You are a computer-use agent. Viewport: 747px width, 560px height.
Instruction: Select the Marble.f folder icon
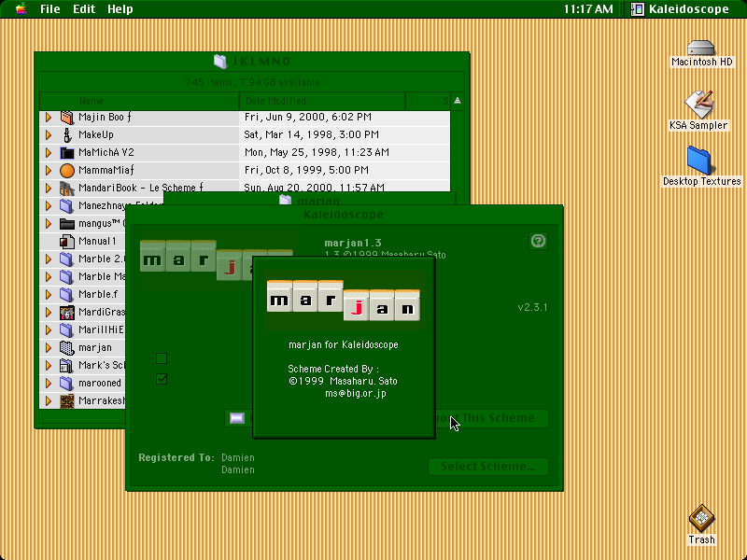click(x=67, y=294)
